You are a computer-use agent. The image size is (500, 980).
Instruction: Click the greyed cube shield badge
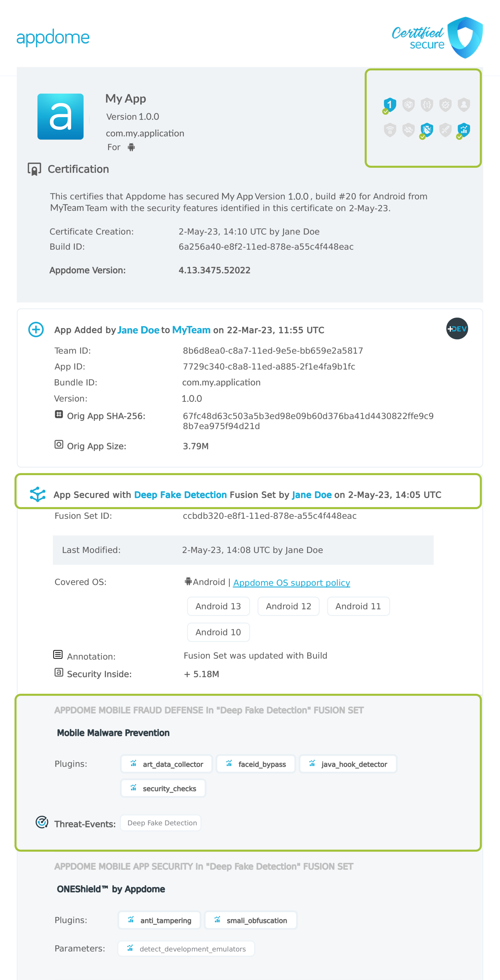[408, 105]
